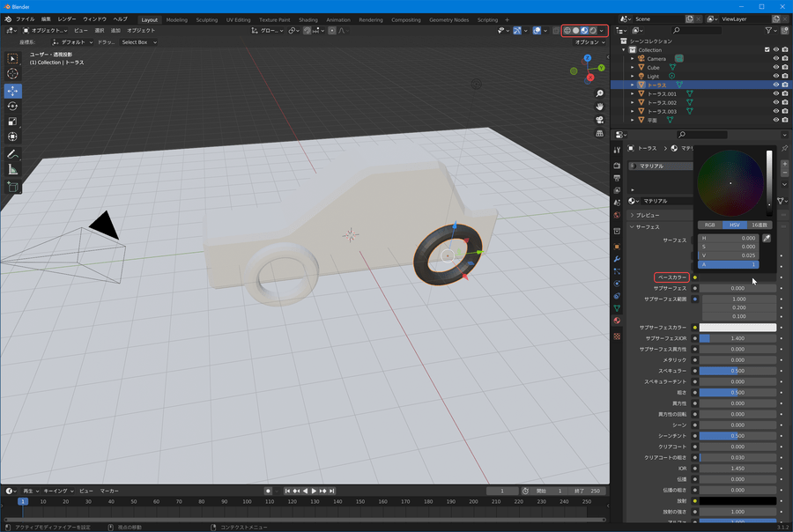The image size is (793, 532).
Task: Expand the Camera item in outliner
Action: (632, 59)
